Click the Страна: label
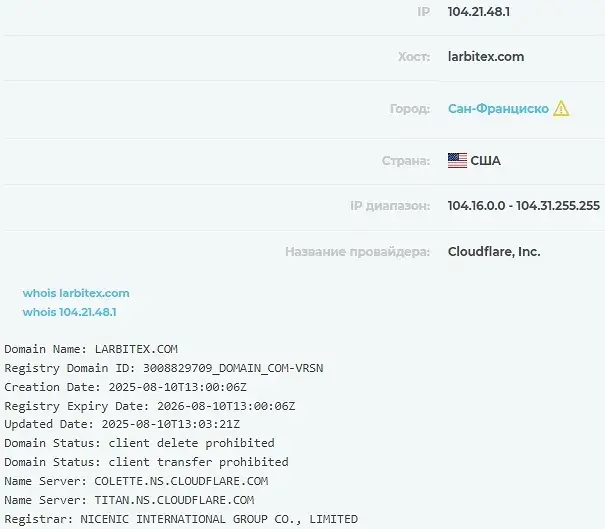605x529 pixels. click(406, 161)
